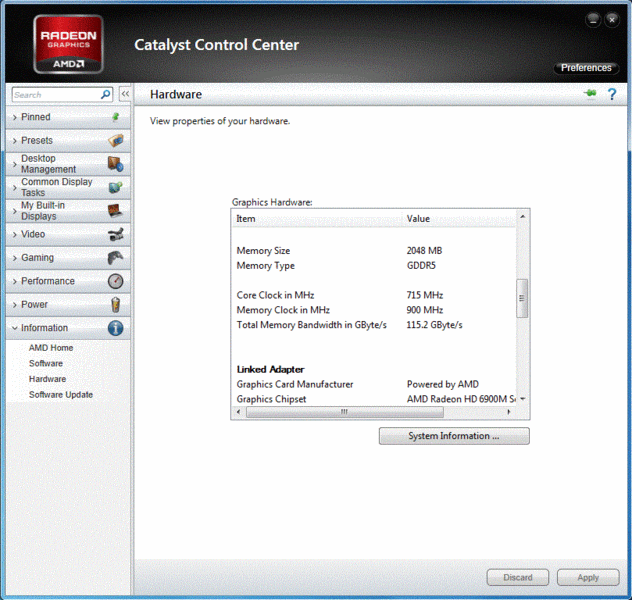632x600 pixels.
Task: Click the Presets category icon
Action: (x=116, y=141)
